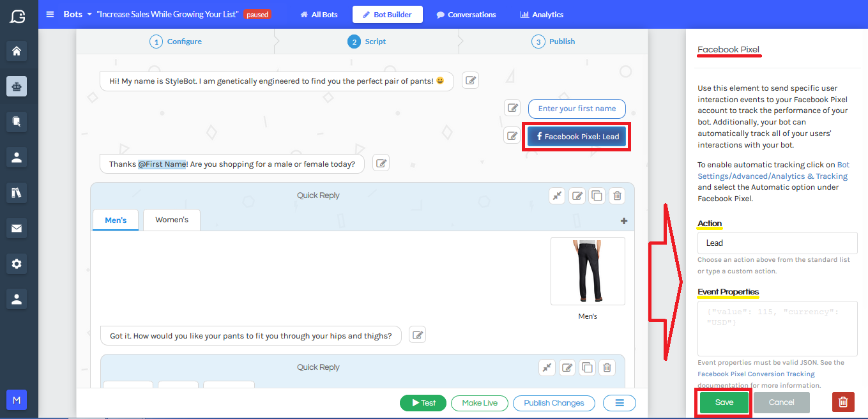Viewport: 868px width, 419px height.
Task: Click the paused status badge
Action: (257, 14)
